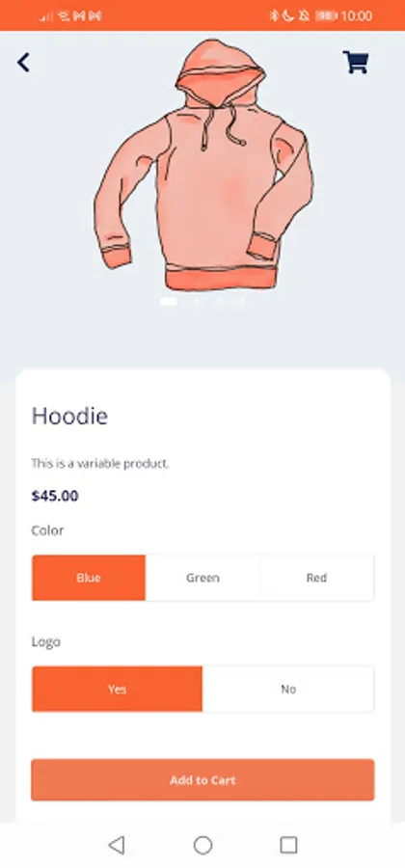Select Blue color option
Screen dimensions: 405x868
[89, 578]
